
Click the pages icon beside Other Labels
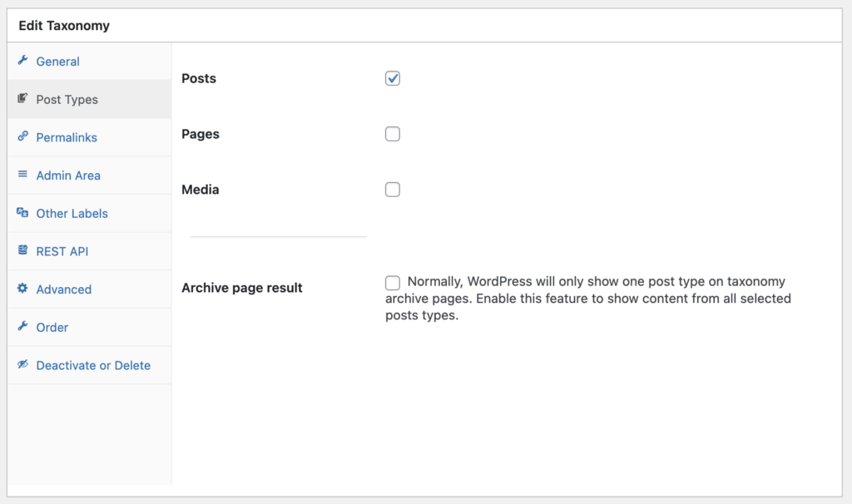(23, 213)
